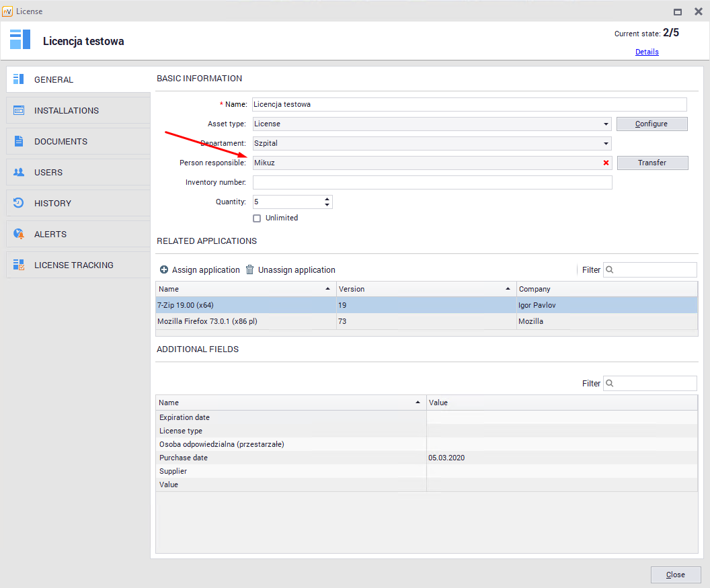Image resolution: width=710 pixels, height=588 pixels.
Task: Sort applications by Version column
Action: pyautogui.click(x=426, y=289)
